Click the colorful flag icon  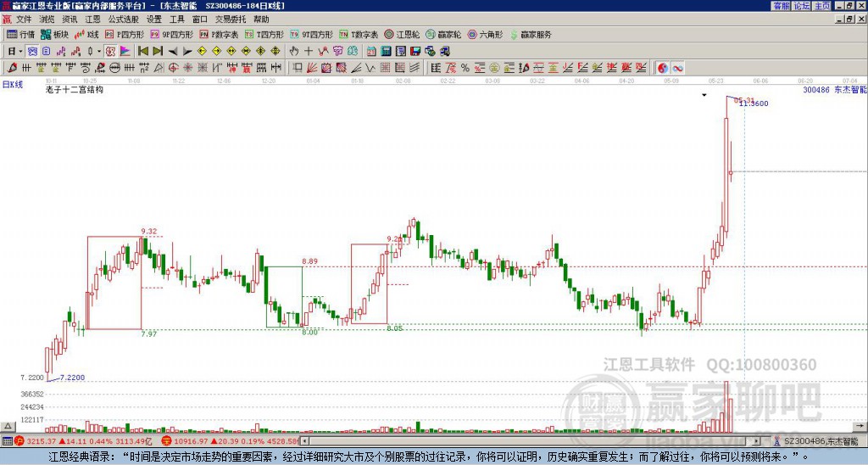[125, 52]
